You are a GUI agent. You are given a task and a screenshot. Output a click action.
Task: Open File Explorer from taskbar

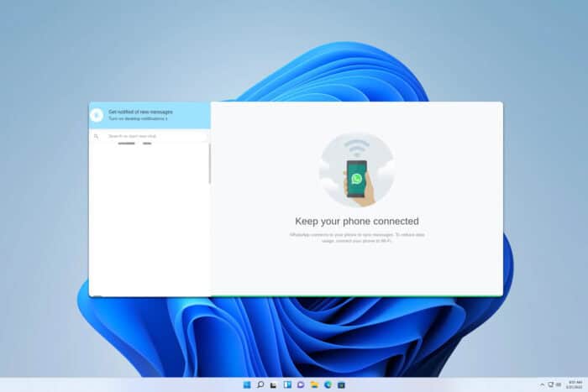tap(314, 385)
